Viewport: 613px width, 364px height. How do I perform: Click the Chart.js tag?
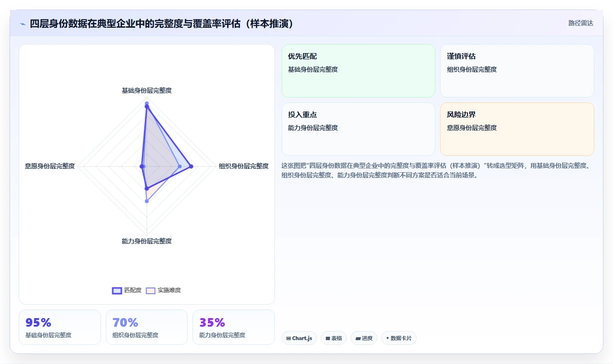[299, 338]
